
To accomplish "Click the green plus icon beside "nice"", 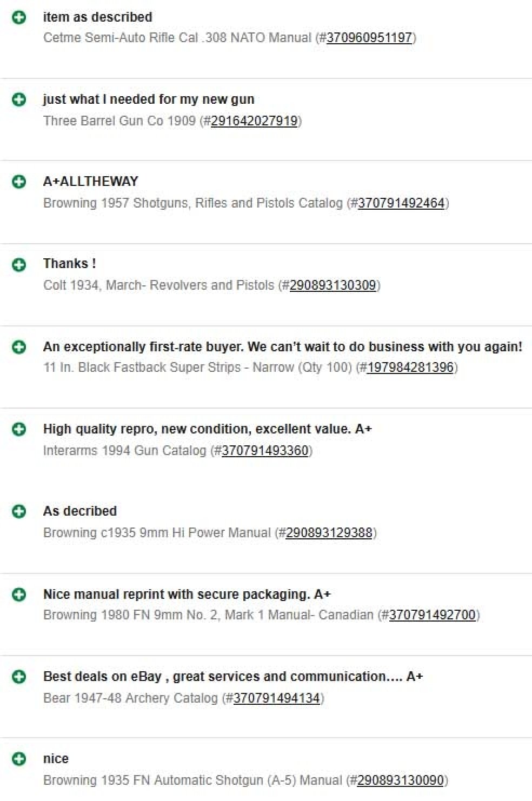I will pos(19,759).
